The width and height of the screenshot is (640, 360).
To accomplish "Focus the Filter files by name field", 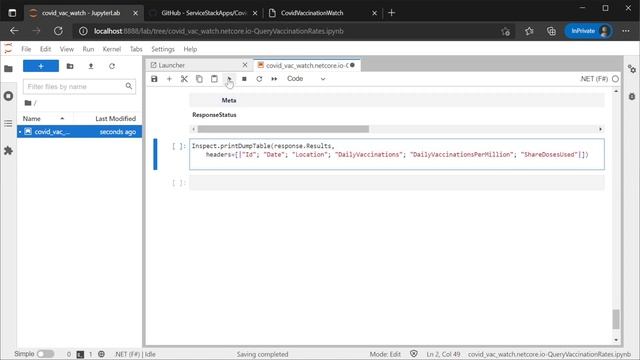I will [79, 87].
